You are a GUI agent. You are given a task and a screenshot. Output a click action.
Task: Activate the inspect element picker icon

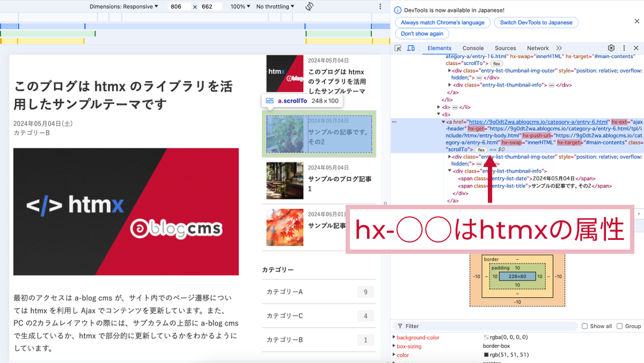398,48
